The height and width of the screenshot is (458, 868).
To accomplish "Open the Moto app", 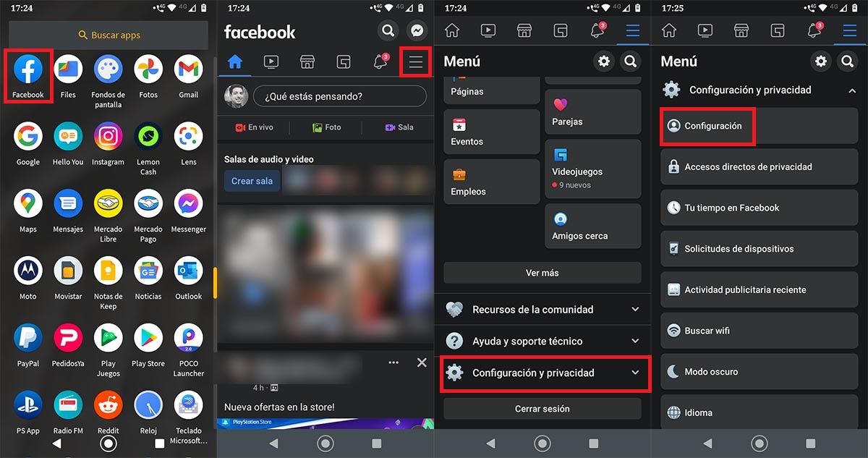I will pos(28,271).
